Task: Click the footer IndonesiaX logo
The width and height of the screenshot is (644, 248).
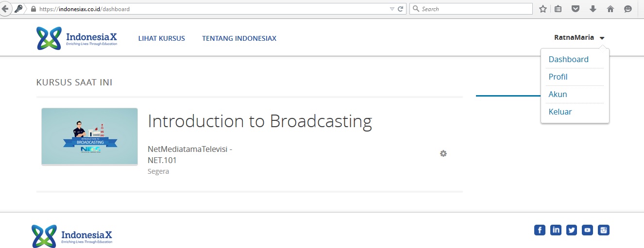Action: [72, 236]
